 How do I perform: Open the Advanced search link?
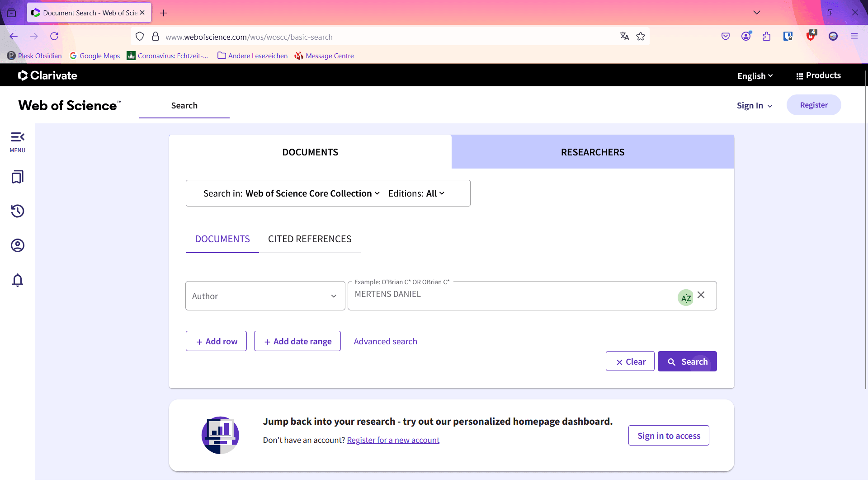pos(385,342)
